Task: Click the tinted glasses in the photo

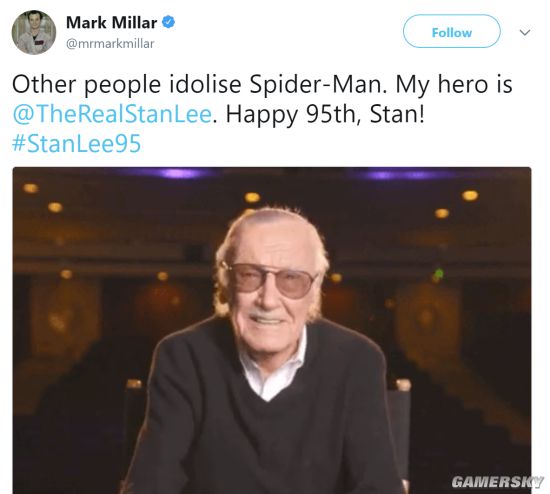Action: click(271, 280)
